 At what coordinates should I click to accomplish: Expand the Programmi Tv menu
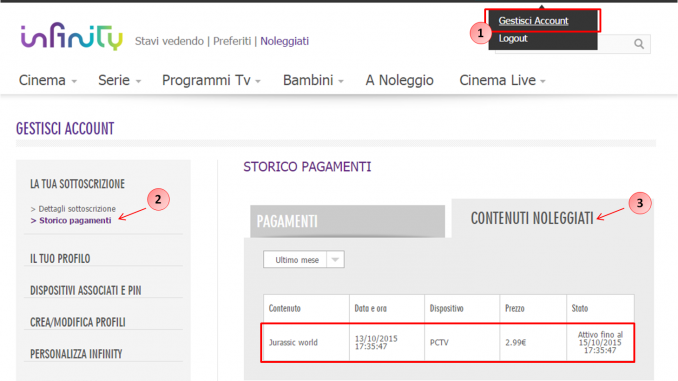211,80
